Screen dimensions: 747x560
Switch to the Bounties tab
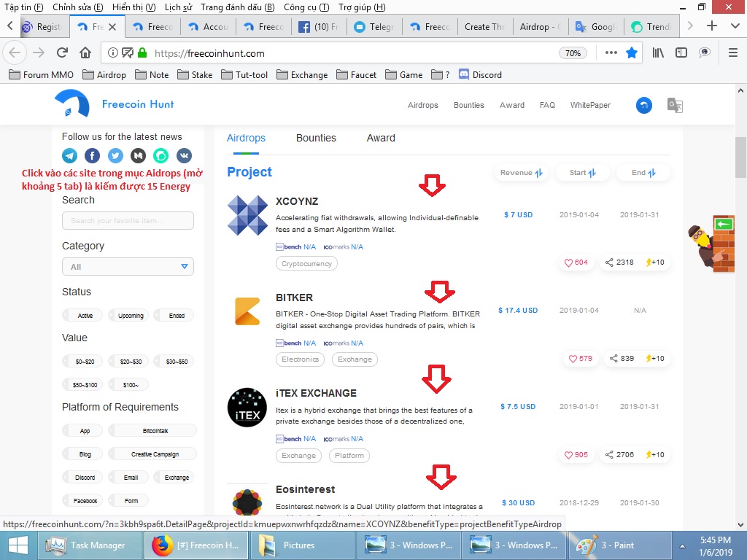[316, 138]
